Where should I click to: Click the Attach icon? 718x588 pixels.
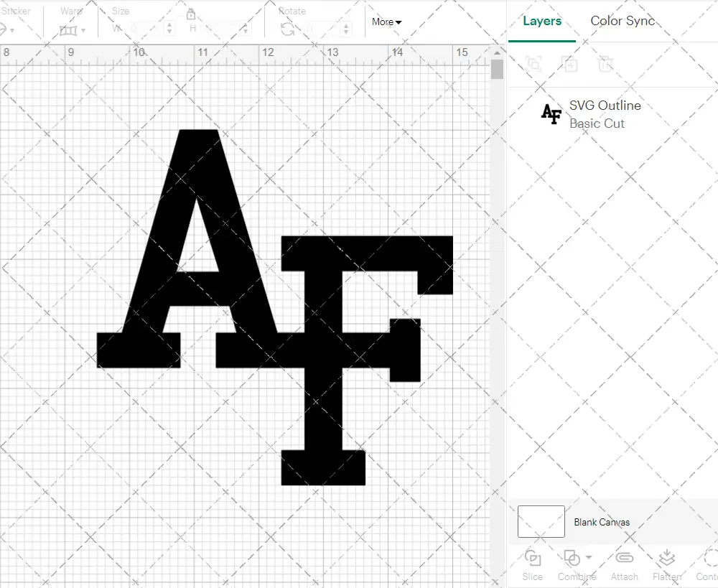coord(624,565)
